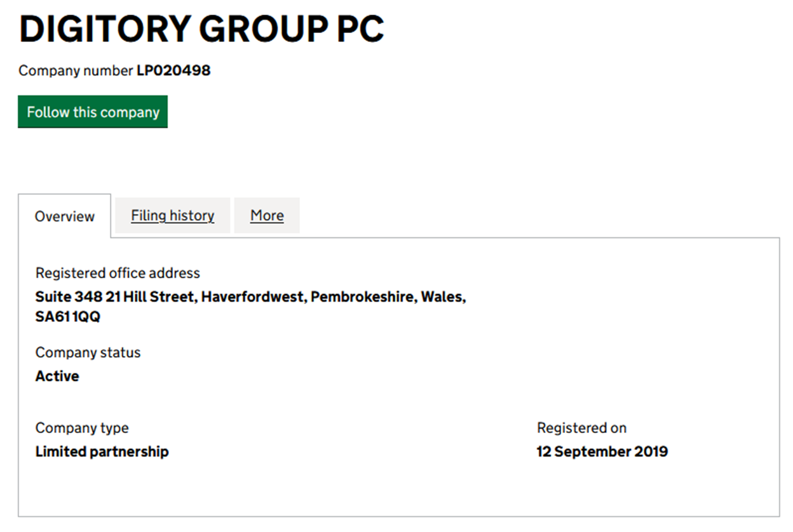Click the Company type label
This screenshot has height=532, width=793.
[x=82, y=428]
